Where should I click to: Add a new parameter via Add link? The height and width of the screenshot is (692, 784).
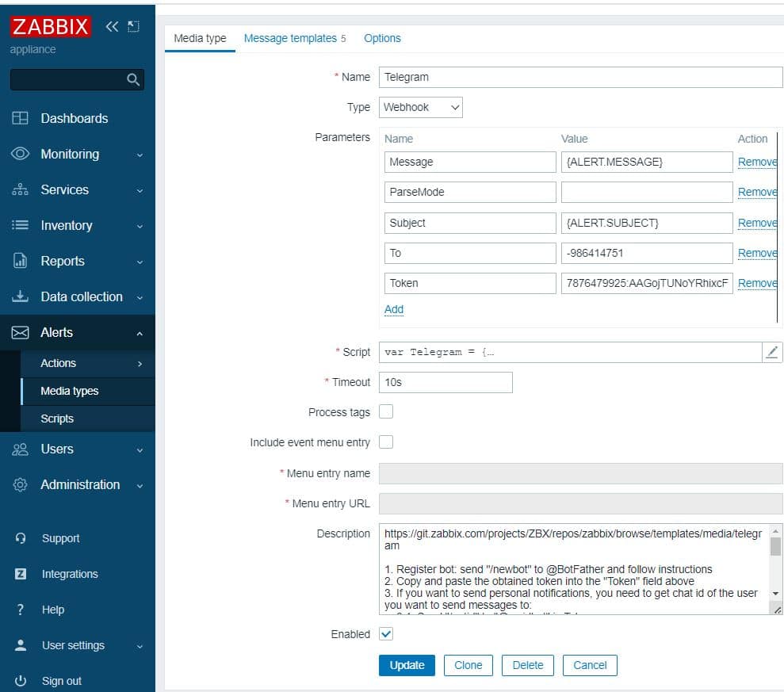[393, 309]
